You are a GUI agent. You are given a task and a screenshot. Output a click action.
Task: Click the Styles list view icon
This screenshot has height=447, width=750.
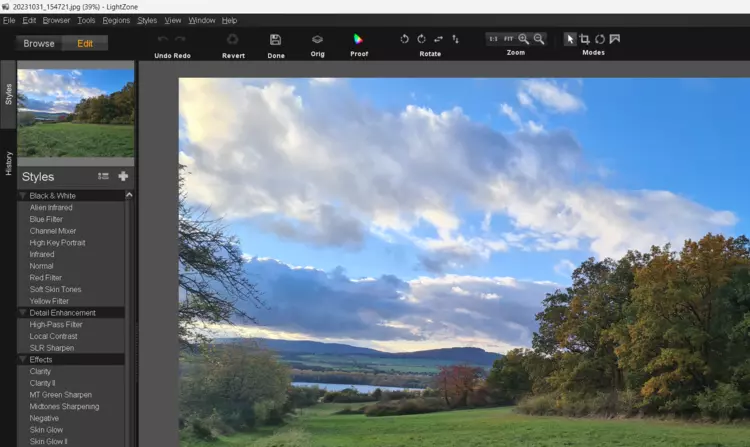[103, 176]
